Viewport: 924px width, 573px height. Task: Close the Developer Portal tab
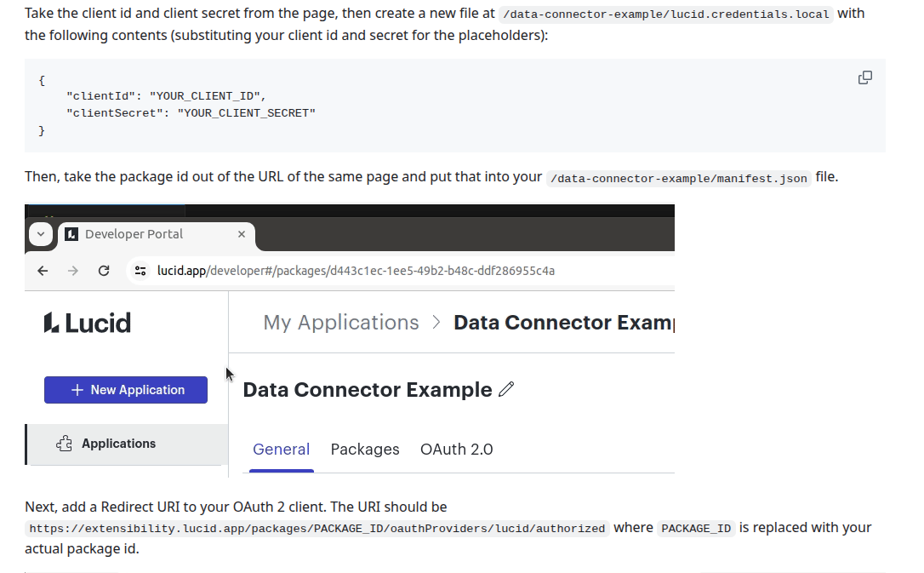(242, 234)
